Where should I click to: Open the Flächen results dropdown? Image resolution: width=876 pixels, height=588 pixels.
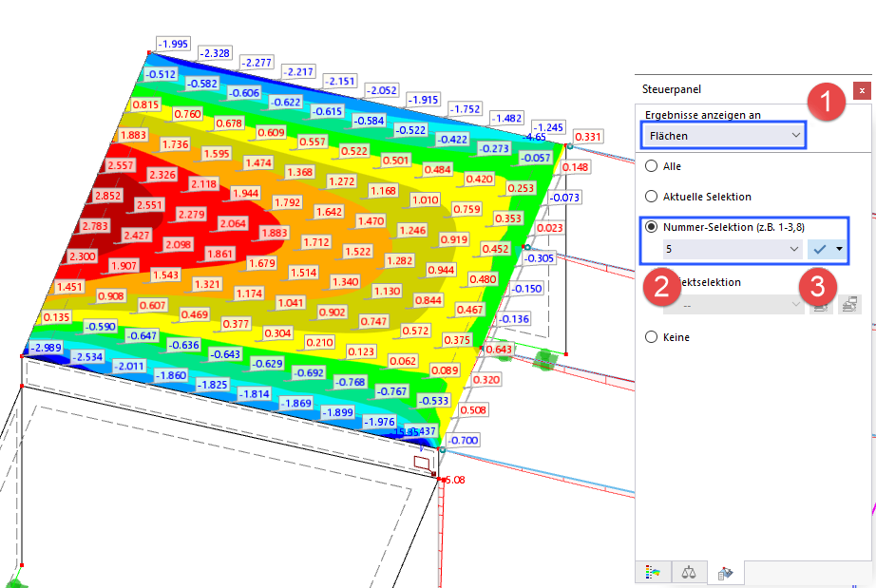coord(724,136)
